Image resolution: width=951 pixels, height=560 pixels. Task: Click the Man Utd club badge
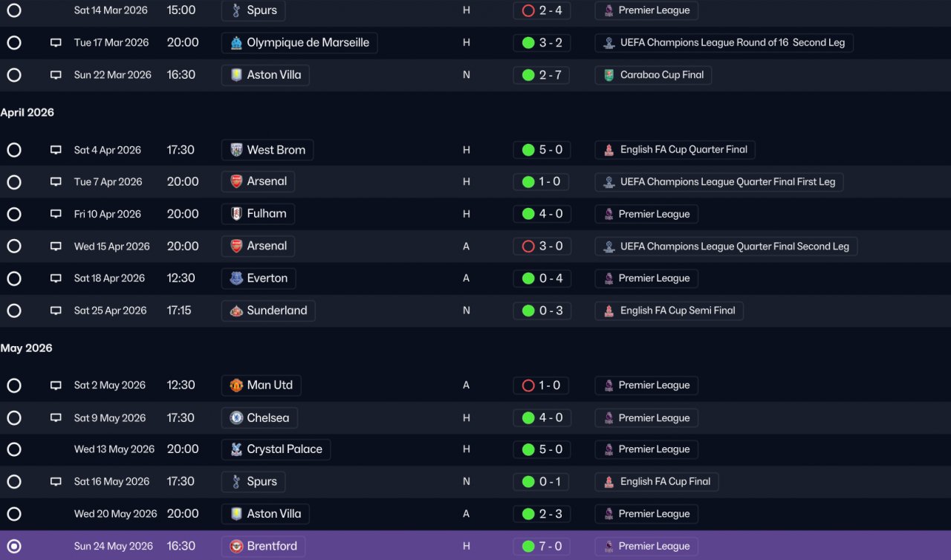coord(236,385)
